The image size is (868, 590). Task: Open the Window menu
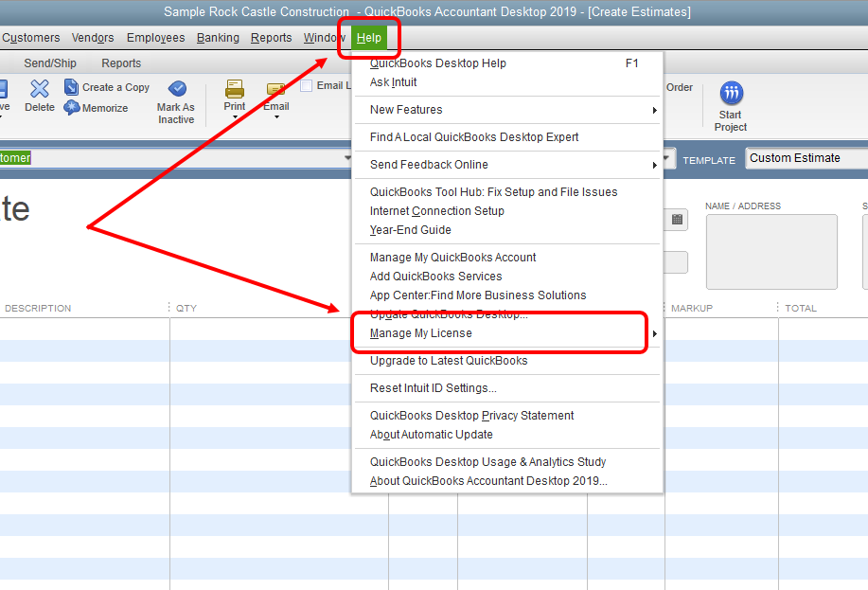click(x=324, y=38)
